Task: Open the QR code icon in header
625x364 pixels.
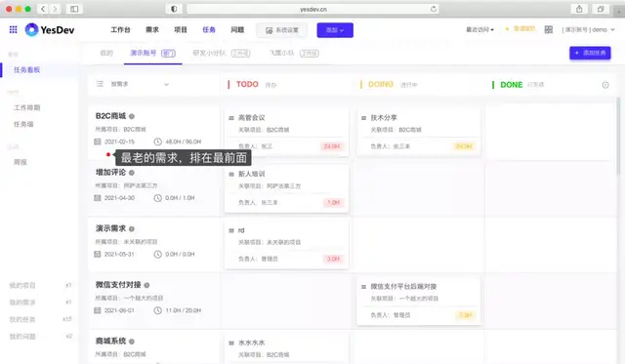Action: [x=549, y=29]
